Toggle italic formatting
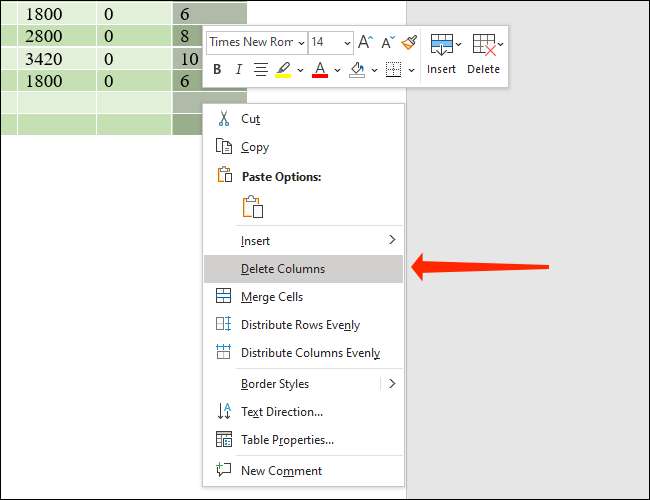Image resolution: width=650 pixels, height=500 pixels. [x=238, y=69]
